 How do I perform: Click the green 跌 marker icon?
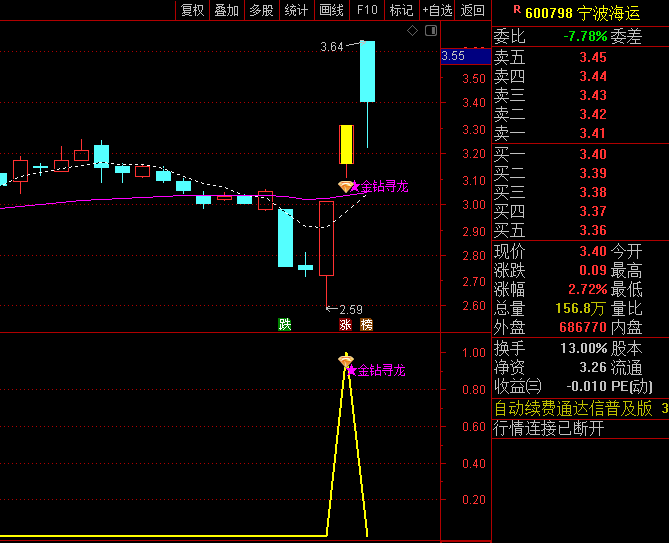[285, 325]
